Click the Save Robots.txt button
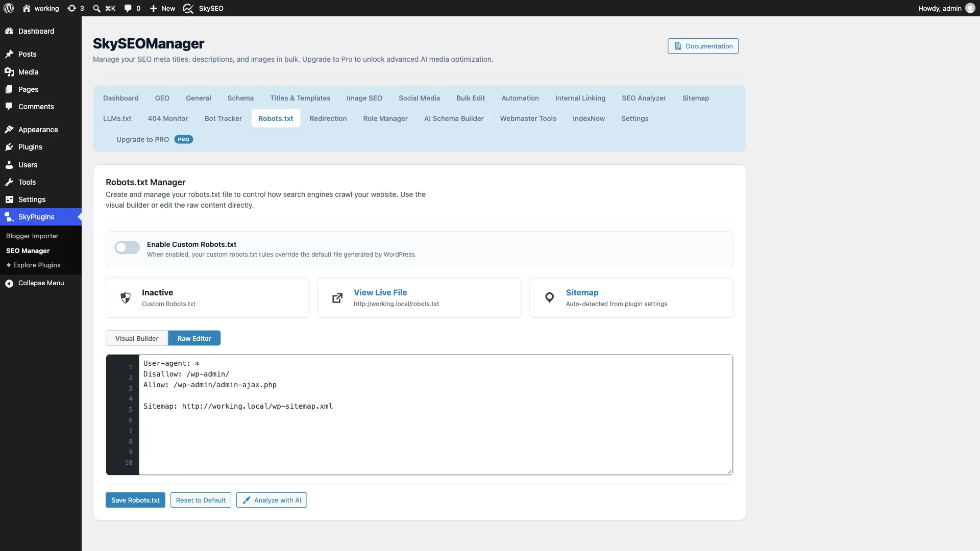Image resolution: width=980 pixels, height=551 pixels. click(135, 500)
